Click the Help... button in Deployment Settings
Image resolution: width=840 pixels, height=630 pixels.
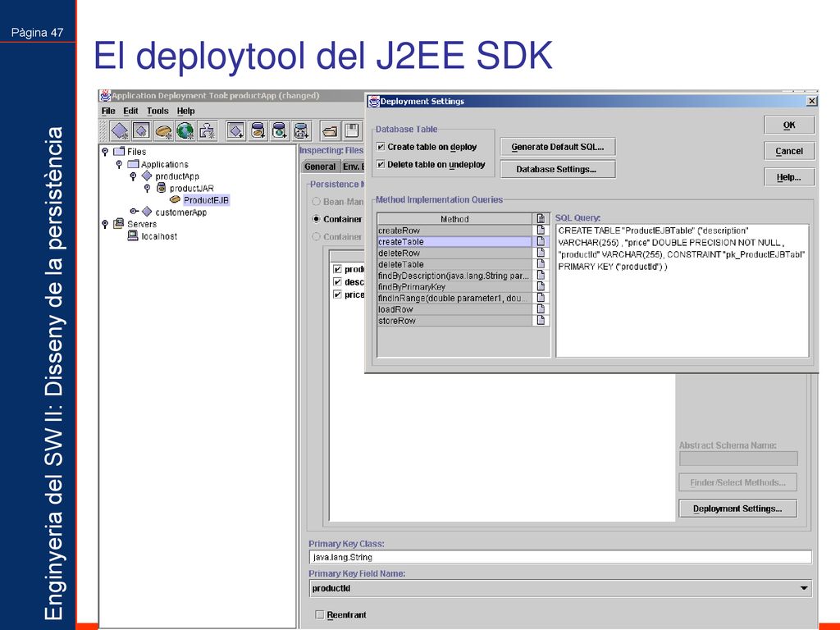coord(789,177)
